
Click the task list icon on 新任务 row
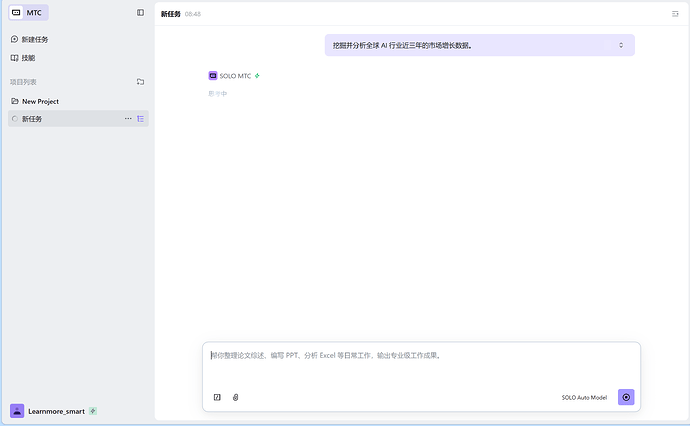click(140, 118)
